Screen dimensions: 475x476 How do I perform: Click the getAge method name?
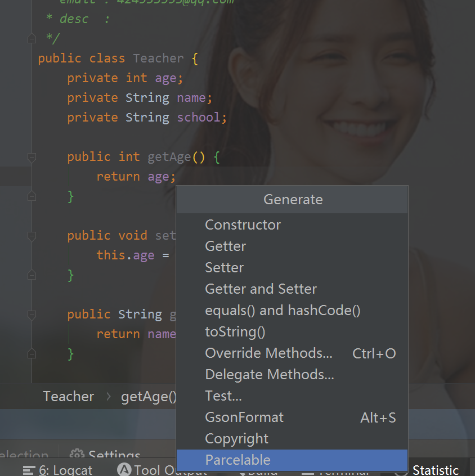169,157
